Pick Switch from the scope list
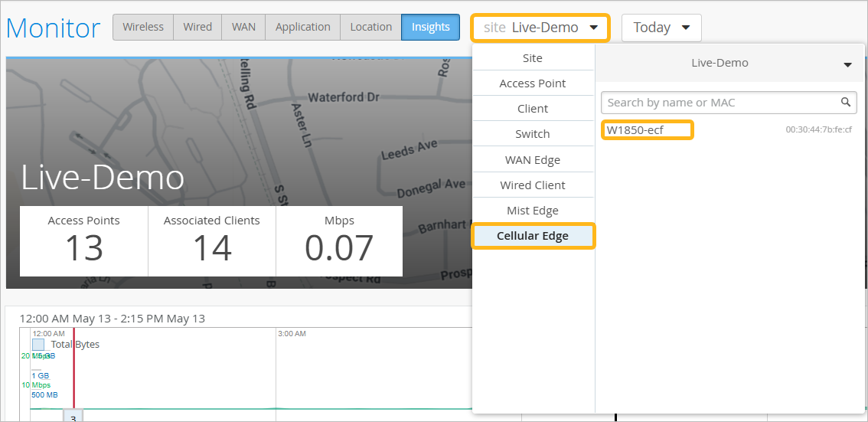Viewport: 868px width, 422px height. [533, 134]
